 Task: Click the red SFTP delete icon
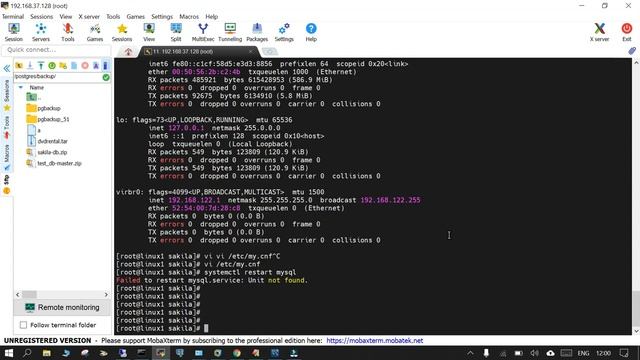pyautogui.click(x=85, y=65)
